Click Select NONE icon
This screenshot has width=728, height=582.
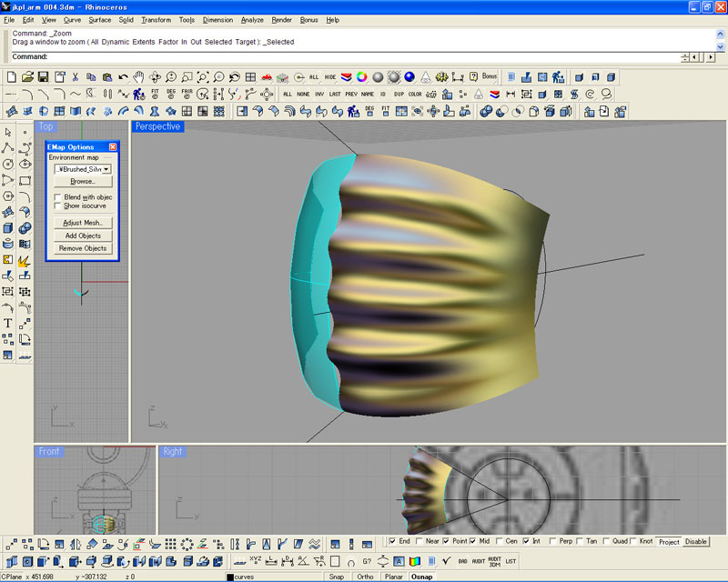(303, 95)
